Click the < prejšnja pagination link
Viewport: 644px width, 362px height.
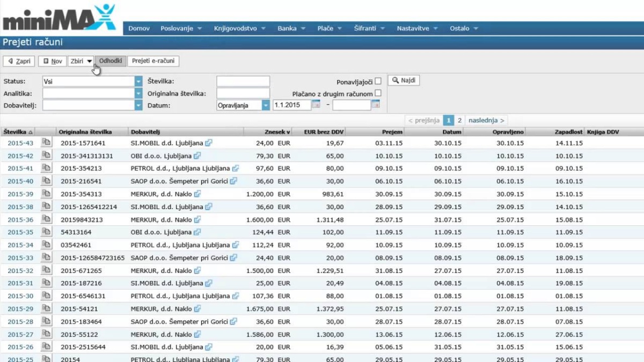(x=424, y=121)
